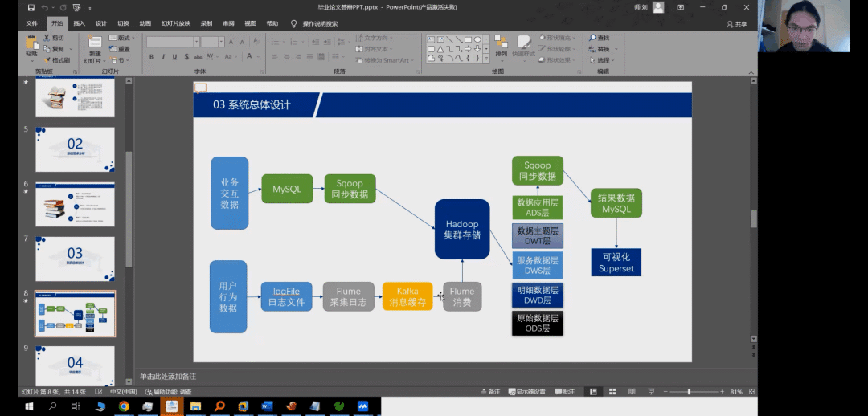This screenshot has height=416, width=868.
Task: Toggle italic text formatting
Action: click(x=162, y=57)
